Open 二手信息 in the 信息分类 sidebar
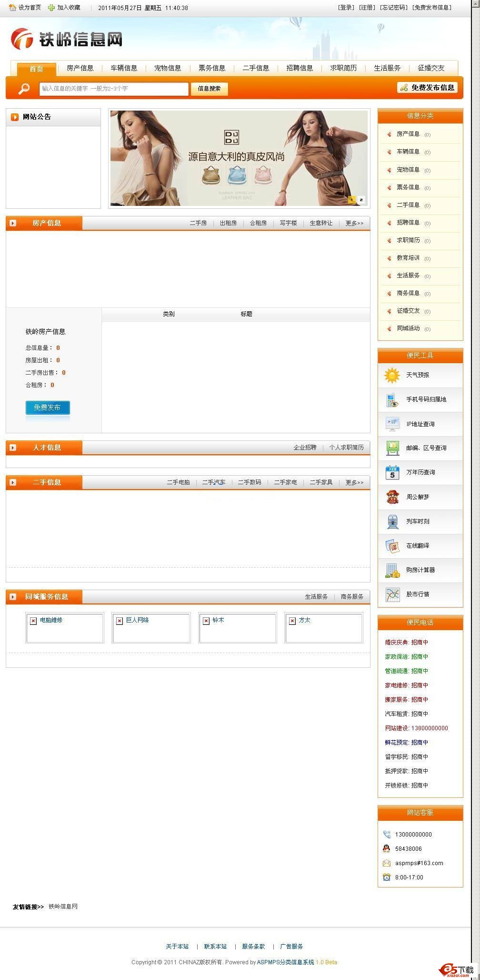 (x=408, y=205)
